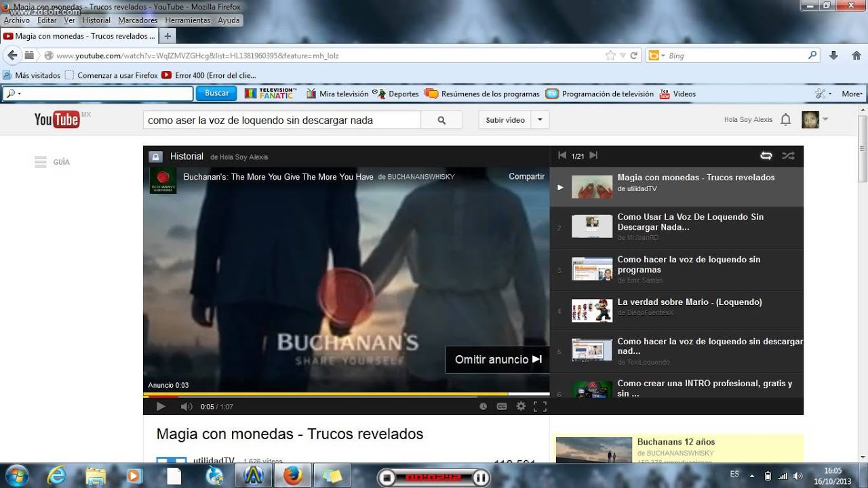The width and height of the screenshot is (868, 488).
Task: Click the YouTube logo
Action: pos(57,120)
